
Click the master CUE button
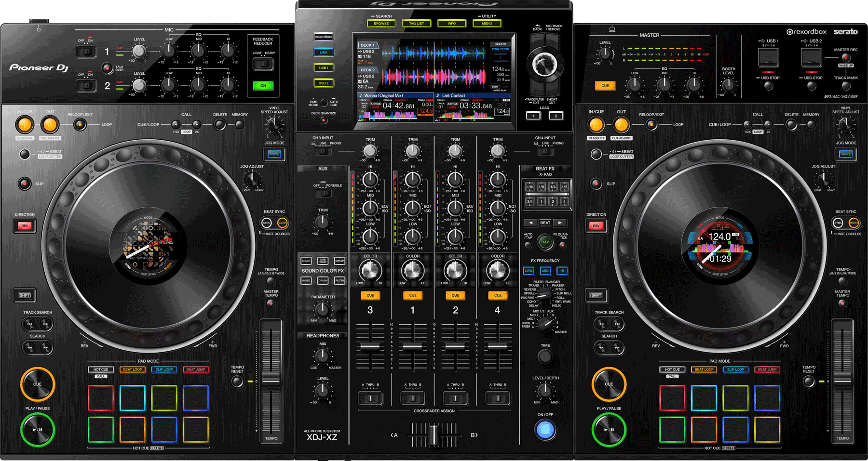click(605, 86)
